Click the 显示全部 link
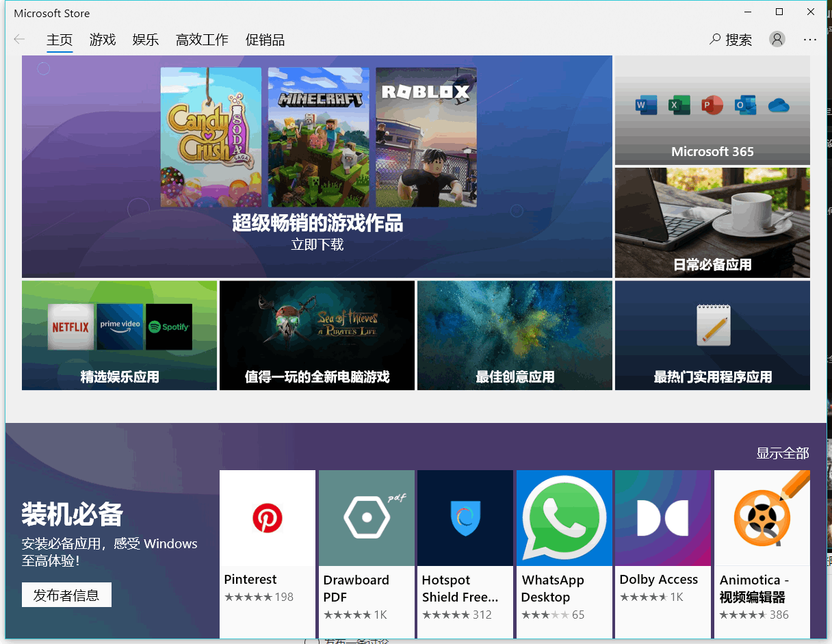This screenshot has width=832, height=644. [x=783, y=453]
